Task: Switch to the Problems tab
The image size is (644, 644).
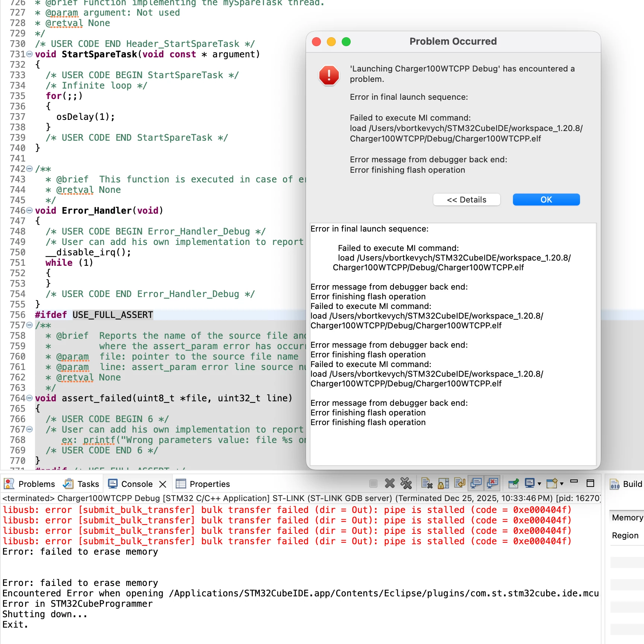Action: point(29,484)
